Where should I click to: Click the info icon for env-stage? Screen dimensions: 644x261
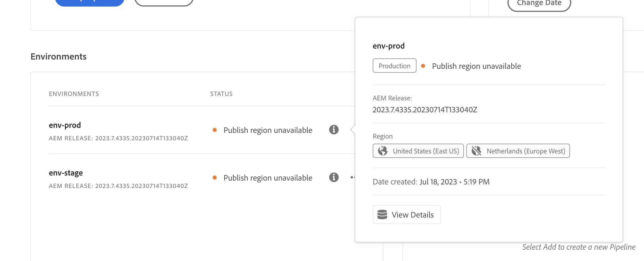click(x=334, y=177)
